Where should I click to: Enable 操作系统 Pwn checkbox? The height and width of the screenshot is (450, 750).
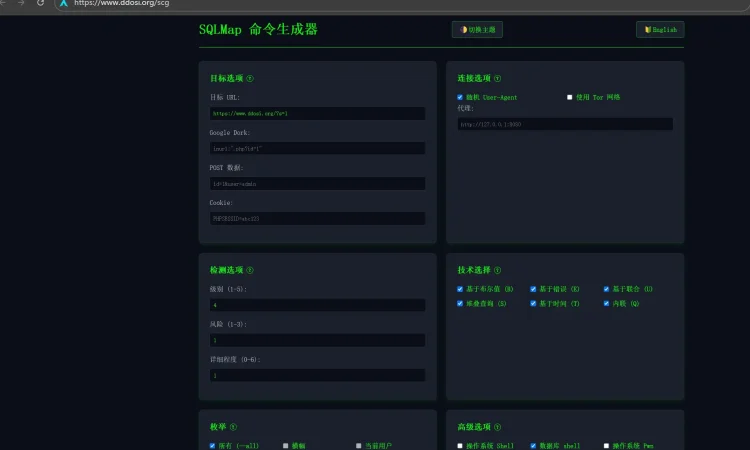(607, 446)
